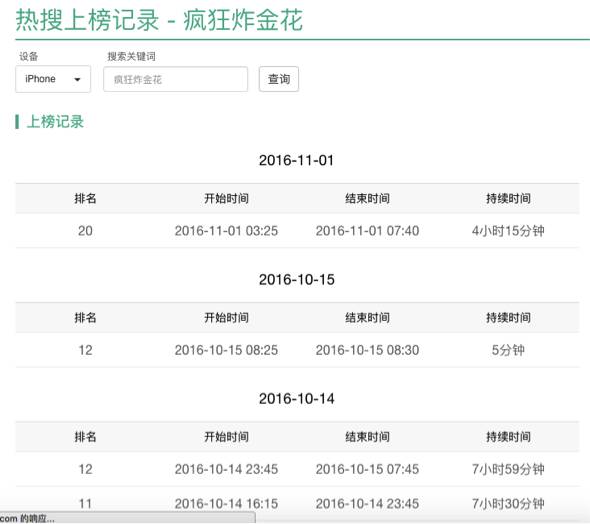Click 结束时间 header in 2016-10-15 table
Image resolution: width=590 pixels, height=524 pixels.
click(x=367, y=317)
